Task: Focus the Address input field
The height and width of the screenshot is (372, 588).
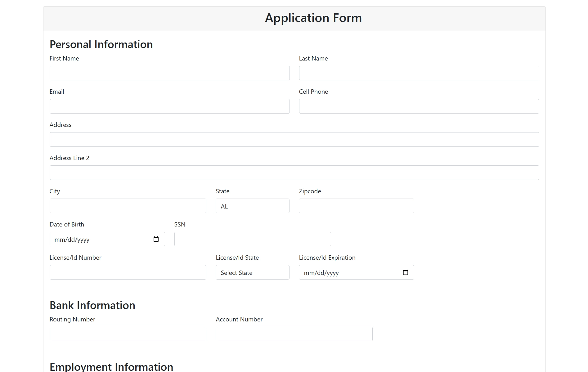Action: tap(294, 140)
